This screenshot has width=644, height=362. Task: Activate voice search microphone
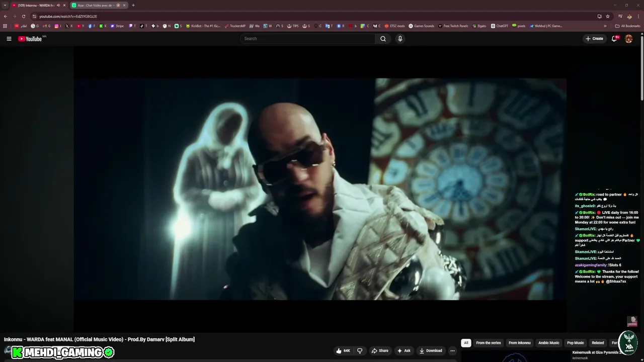(400, 39)
